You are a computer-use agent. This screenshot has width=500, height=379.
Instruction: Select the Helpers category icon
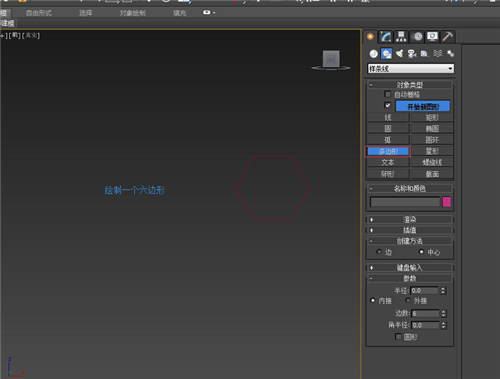point(425,53)
